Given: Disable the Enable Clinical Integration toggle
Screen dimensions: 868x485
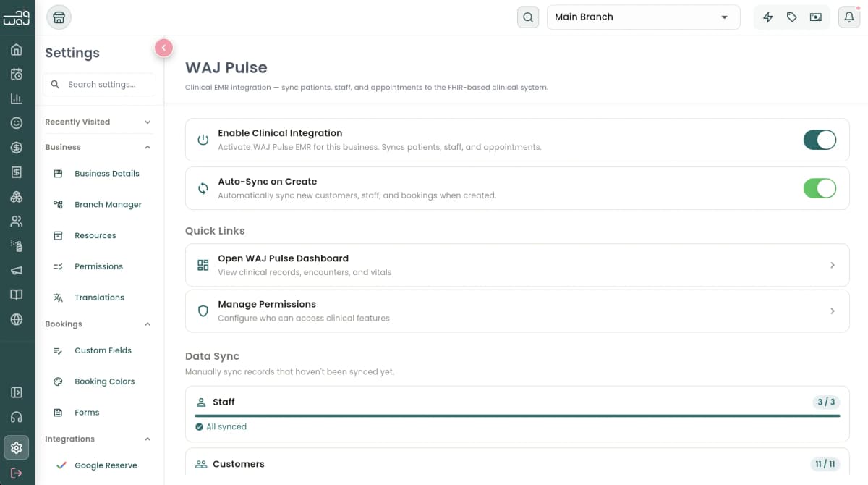Looking at the screenshot, I should coord(820,140).
